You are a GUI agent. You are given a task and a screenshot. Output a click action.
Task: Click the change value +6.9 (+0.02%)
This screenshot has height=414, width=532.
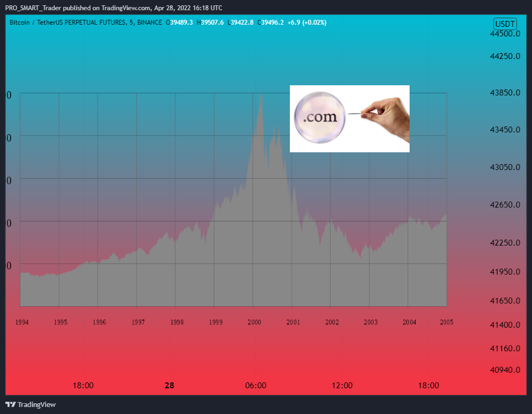(x=307, y=23)
